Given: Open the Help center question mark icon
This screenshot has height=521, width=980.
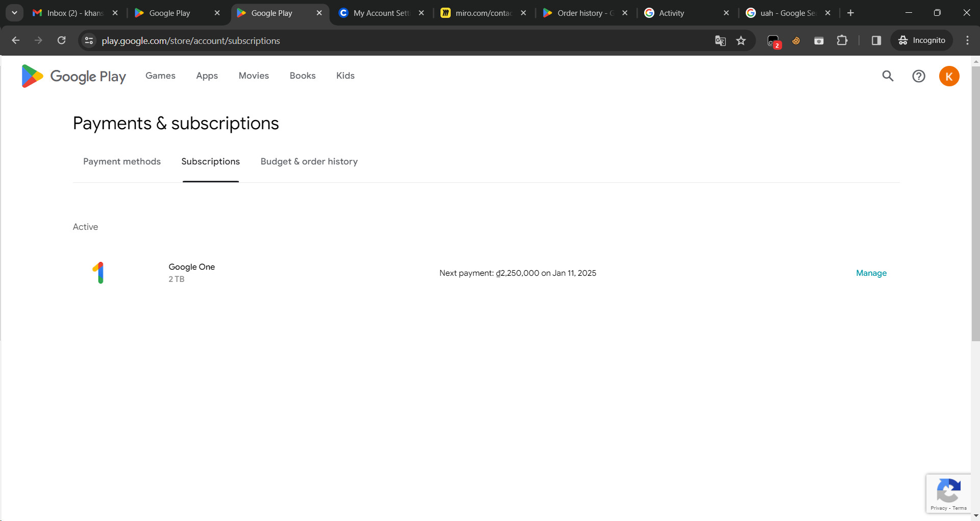Looking at the screenshot, I should pos(919,76).
